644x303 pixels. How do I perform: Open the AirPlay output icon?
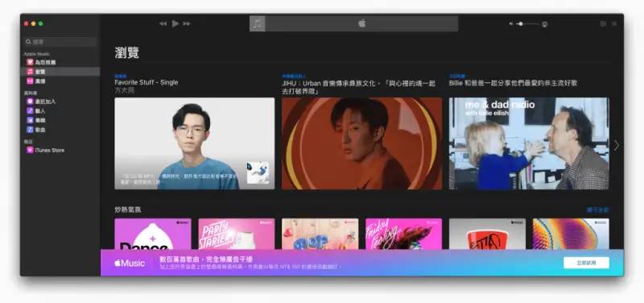pos(545,24)
